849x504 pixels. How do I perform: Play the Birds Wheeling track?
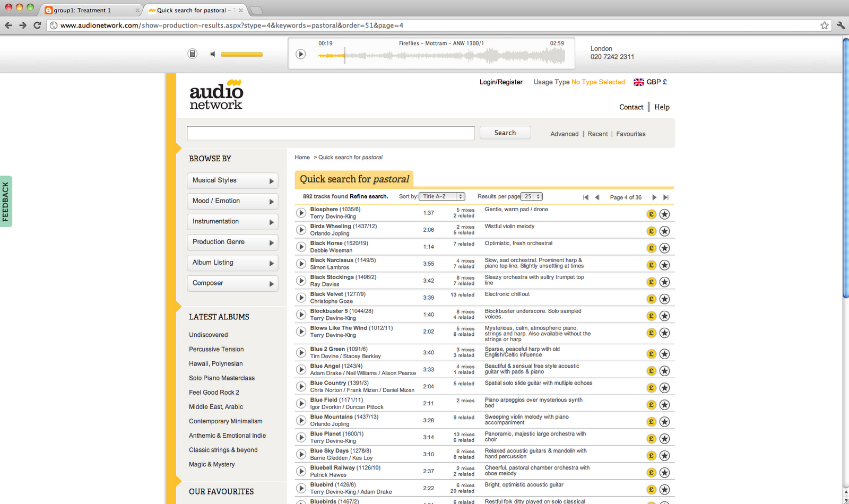coord(301,230)
